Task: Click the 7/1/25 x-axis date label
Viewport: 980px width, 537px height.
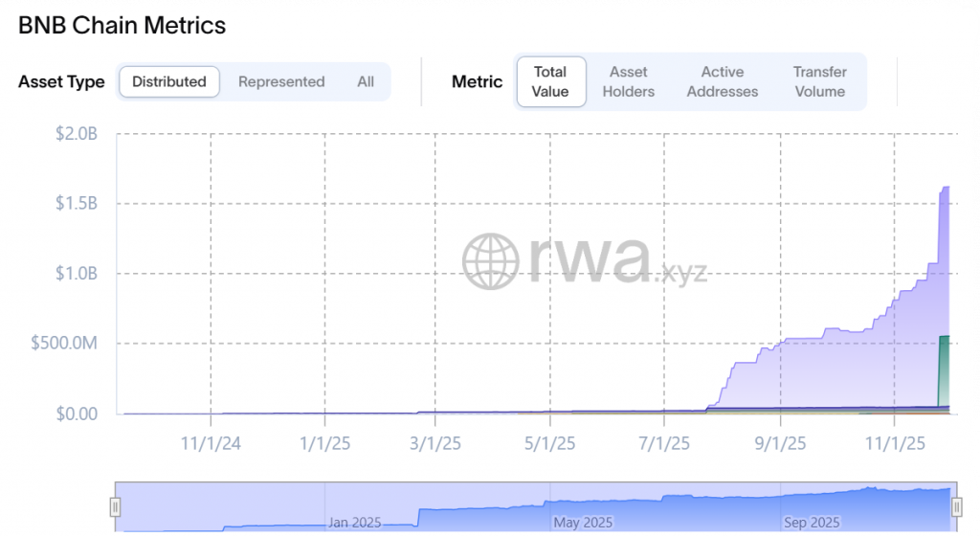Action: pos(664,444)
